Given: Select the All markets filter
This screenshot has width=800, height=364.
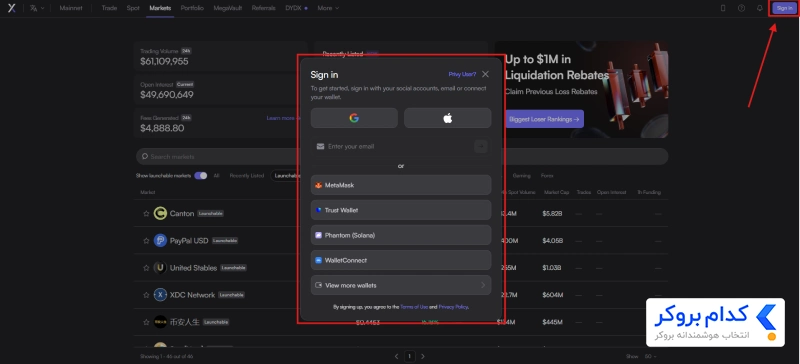Looking at the screenshot, I should [x=216, y=176].
